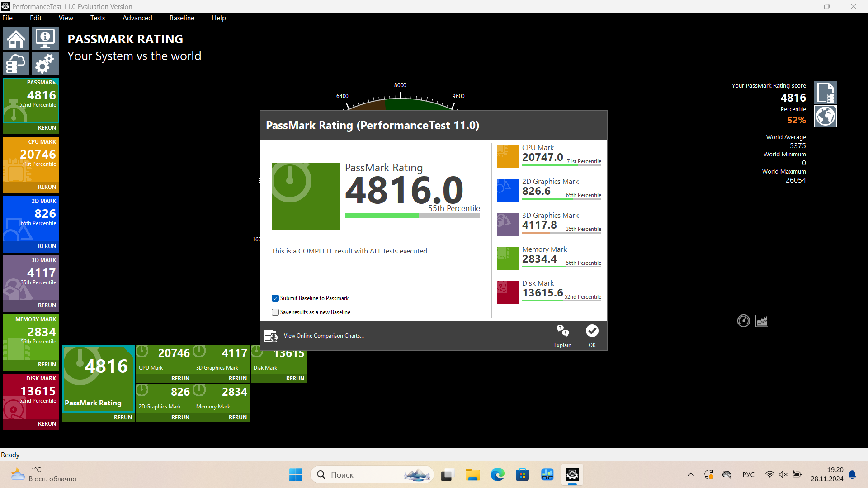Open View Online Comparison Charts link
The height and width of the screenshot is (488, 868).
[323, 336]
